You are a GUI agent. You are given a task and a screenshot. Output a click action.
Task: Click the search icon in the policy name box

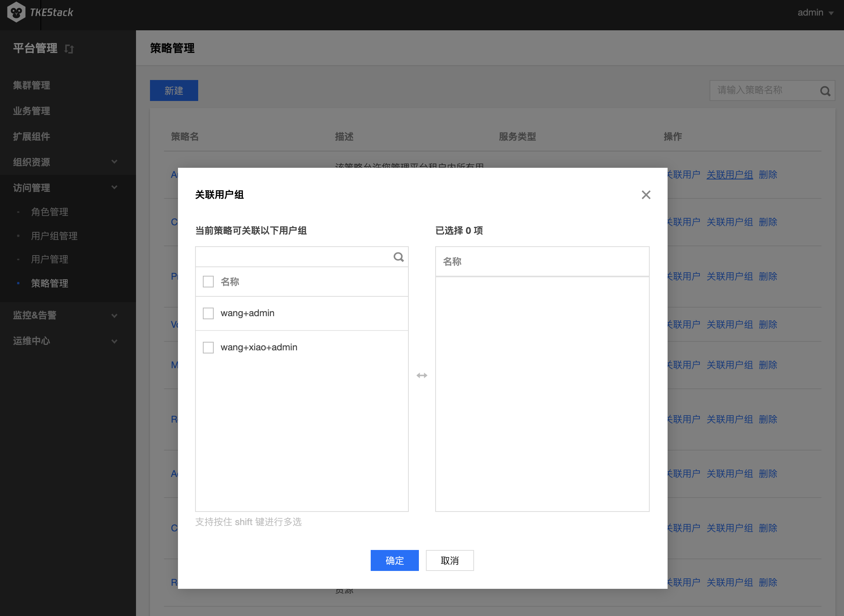[x=825, y=91]
